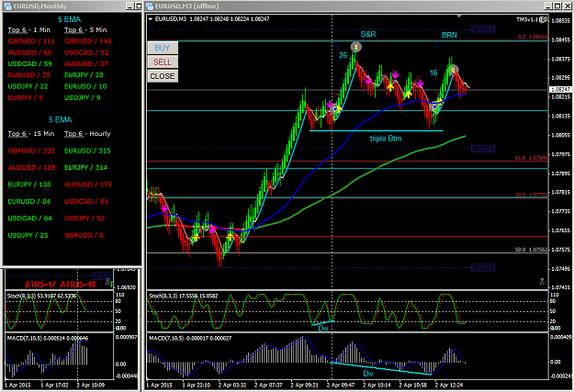Screen dimensions: 574x392
Task: Click '2 Apr 09:47' on M3 time axis
Action: click(x=341, y=385)
